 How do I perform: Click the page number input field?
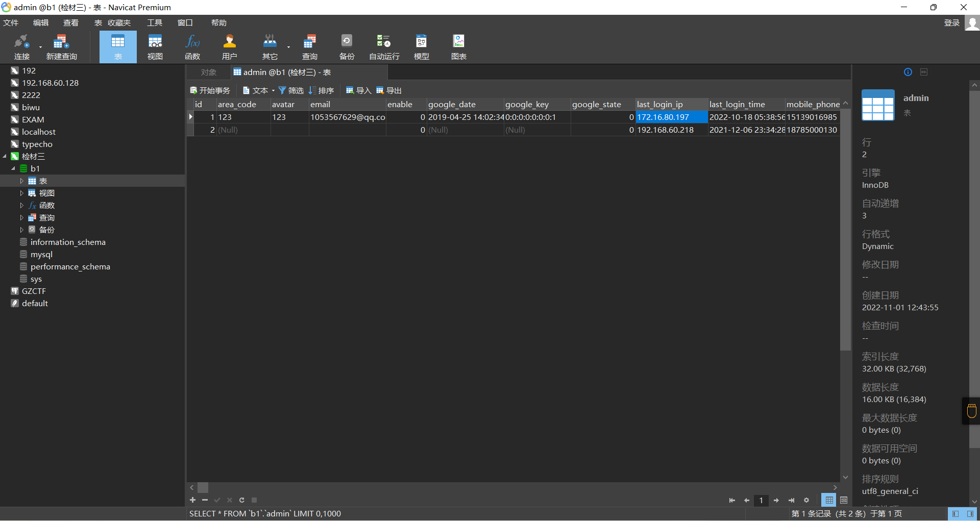761,501
